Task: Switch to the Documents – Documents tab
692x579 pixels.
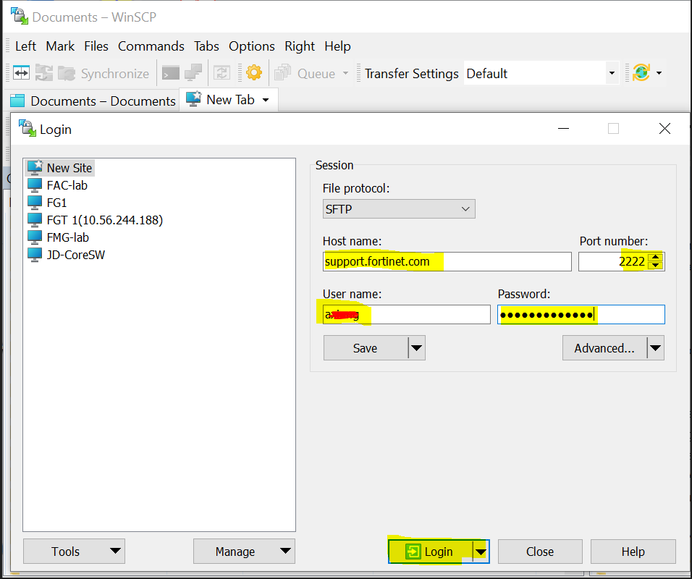Action: click(x=93, y=101)
